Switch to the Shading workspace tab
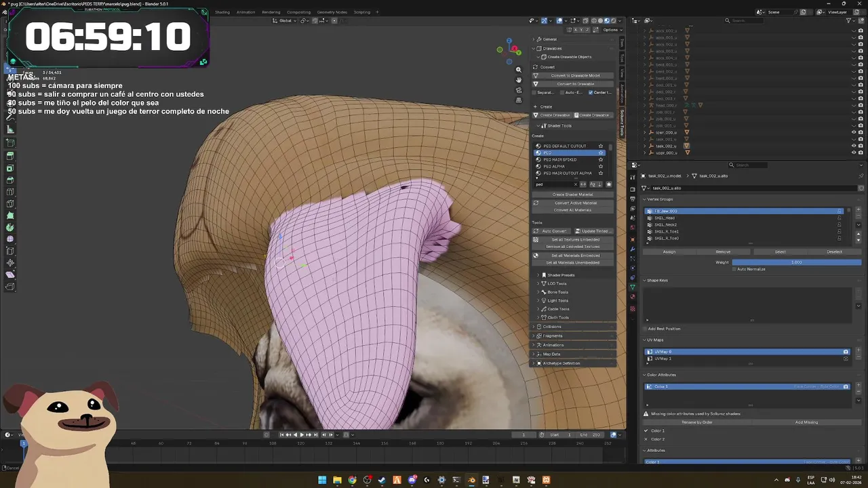This screenshot has height=488, width=868. click(x=222, y=12)
